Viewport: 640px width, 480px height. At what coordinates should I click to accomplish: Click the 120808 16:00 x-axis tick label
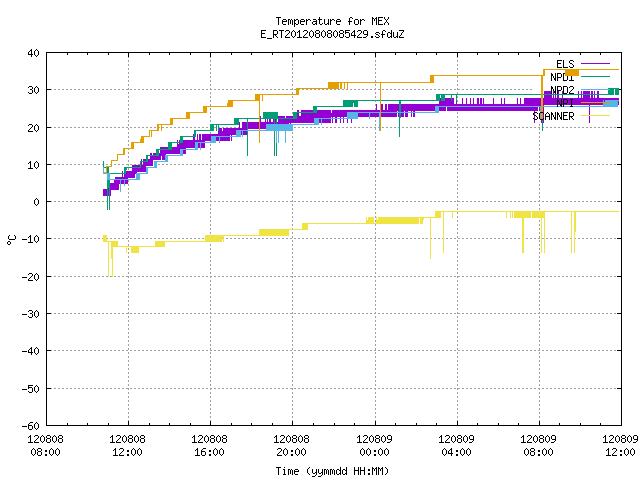(209, 446)
